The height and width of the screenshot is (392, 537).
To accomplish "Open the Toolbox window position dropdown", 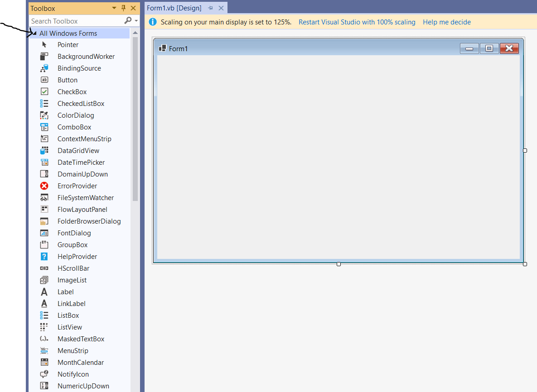I will pos(114,8).
